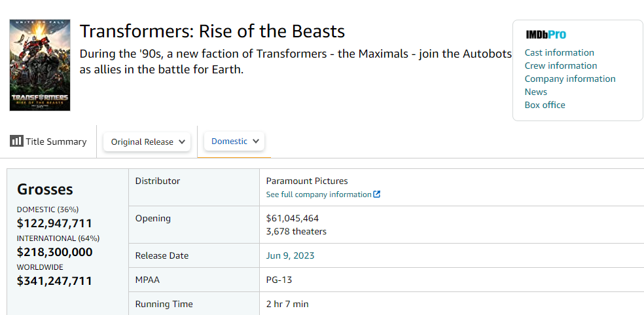Click the movie title heading
The image size is (644, 315).
(x=212, y=31)
